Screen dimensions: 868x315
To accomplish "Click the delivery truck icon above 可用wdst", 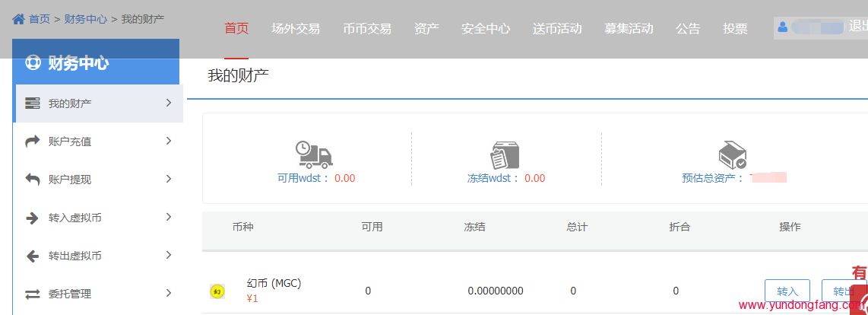I will pyautogui.click(x=315, y=154).
